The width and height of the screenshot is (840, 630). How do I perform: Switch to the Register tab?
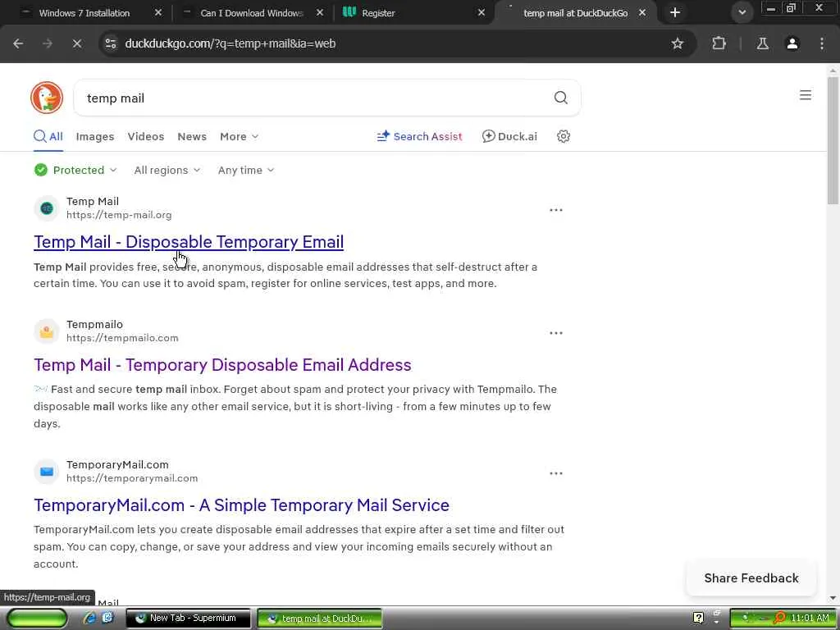378,13
